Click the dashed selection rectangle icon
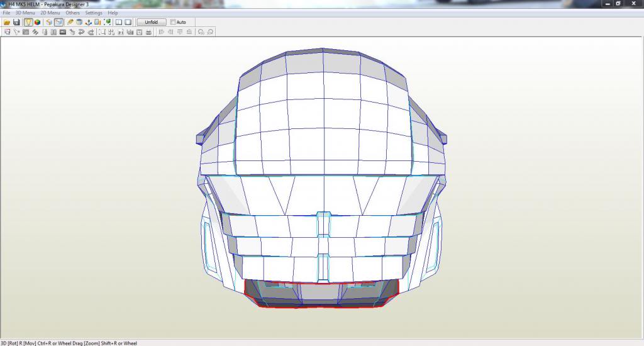644x346 pixels. pos(102,32)
